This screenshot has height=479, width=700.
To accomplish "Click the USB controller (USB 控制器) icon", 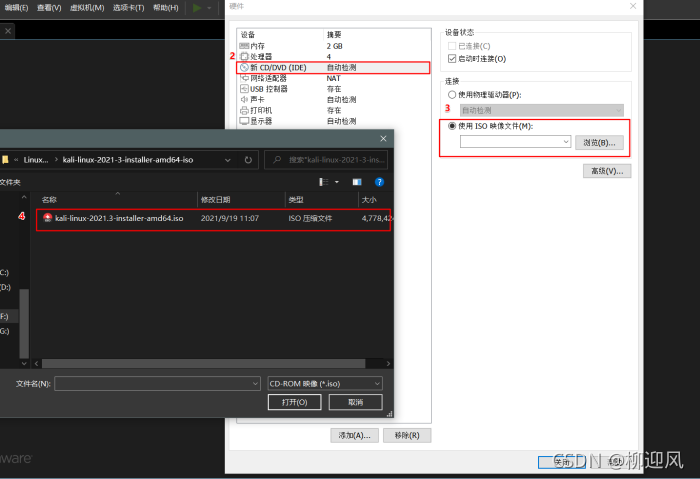I will tap(244, 89).
